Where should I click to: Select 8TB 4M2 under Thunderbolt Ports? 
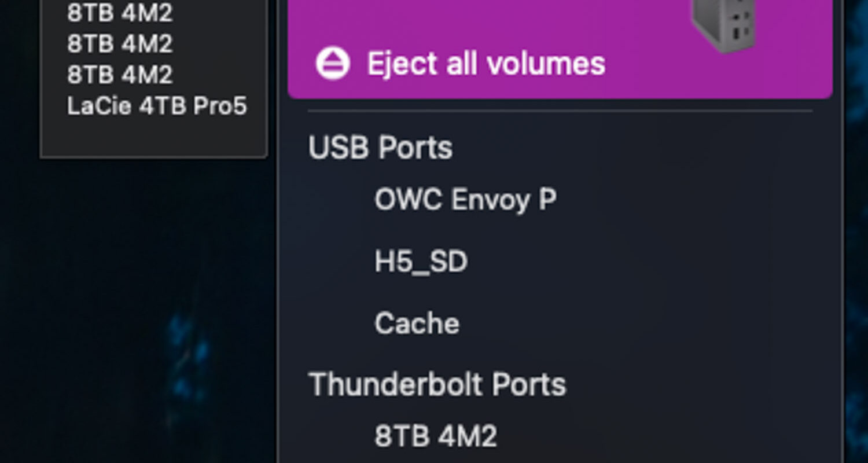tap(435, 436)
